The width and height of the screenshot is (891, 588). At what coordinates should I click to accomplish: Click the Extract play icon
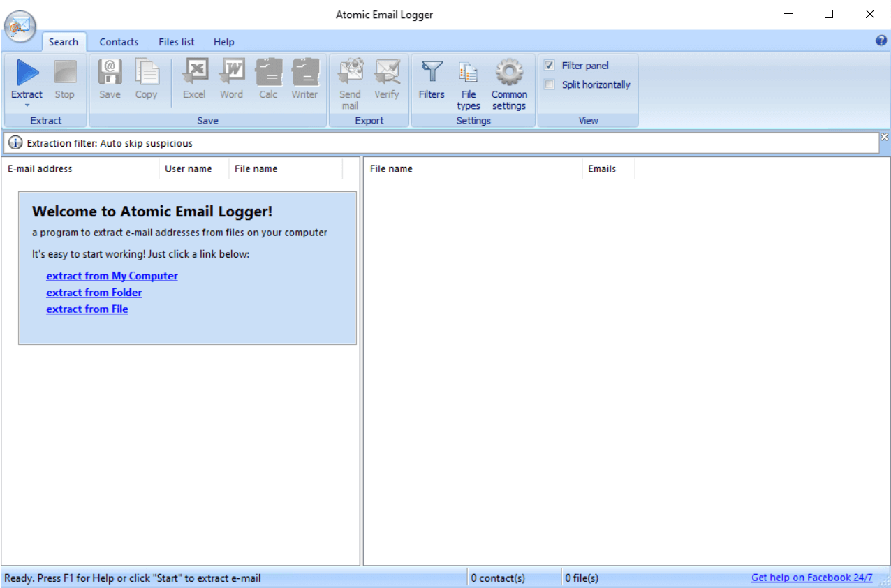27,73
